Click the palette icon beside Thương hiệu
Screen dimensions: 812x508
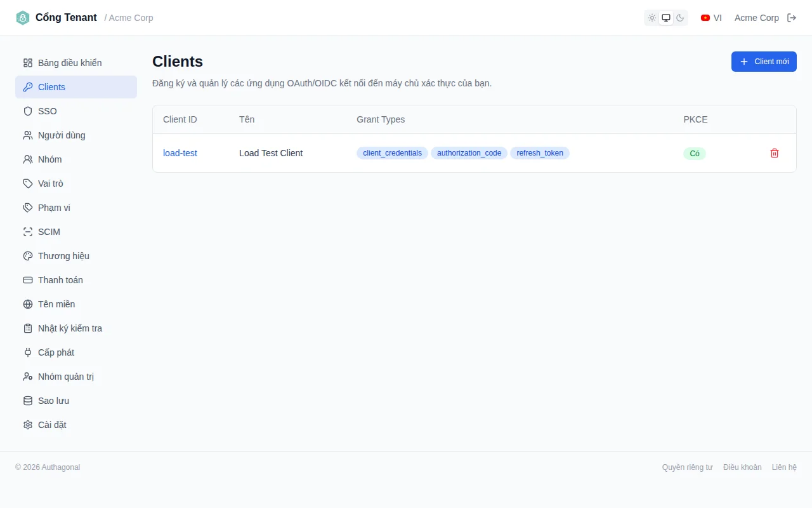click(x=28, y=256)
